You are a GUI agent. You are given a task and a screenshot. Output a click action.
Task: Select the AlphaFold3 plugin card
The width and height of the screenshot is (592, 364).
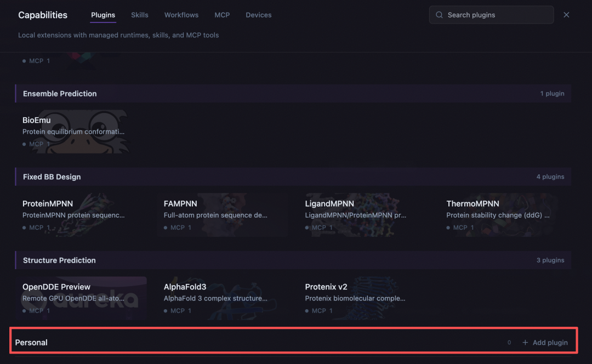click(223, 298)
